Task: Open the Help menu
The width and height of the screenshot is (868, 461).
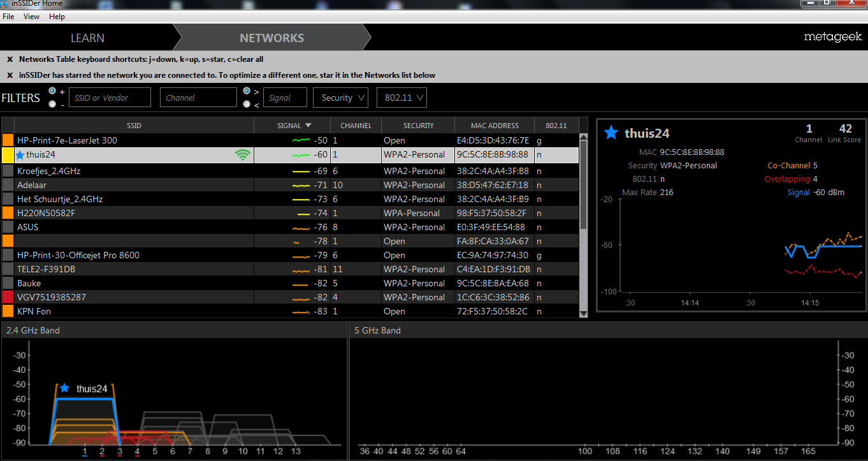Action: 57,17
